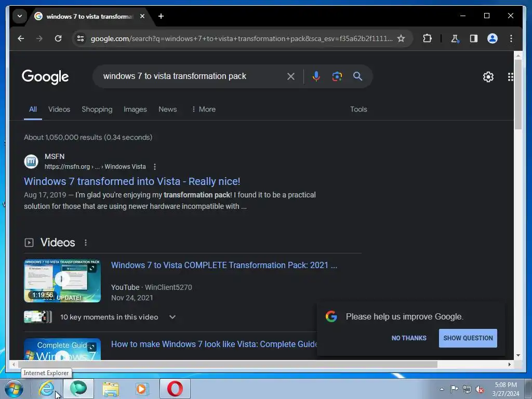This screenshot has width=532, height=399.
Task: Close the windows 7 to vista tab
Action: (x=142, y=16)
